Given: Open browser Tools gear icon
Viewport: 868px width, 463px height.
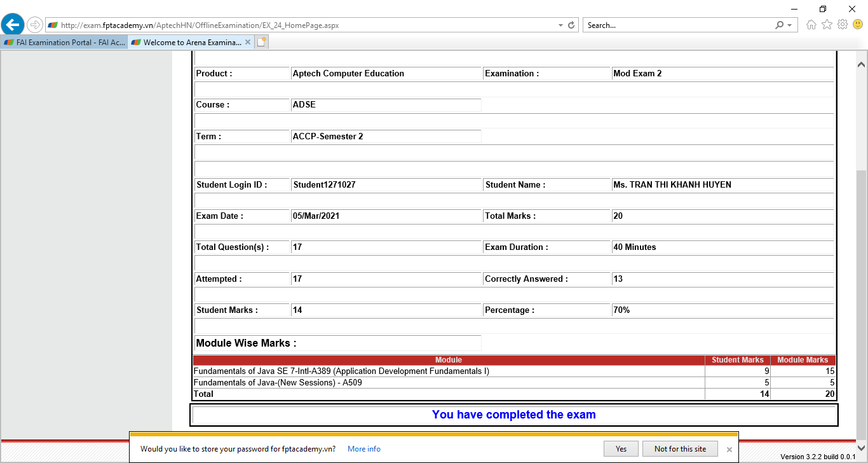Looking at the screenshot, I should (843, 25).
